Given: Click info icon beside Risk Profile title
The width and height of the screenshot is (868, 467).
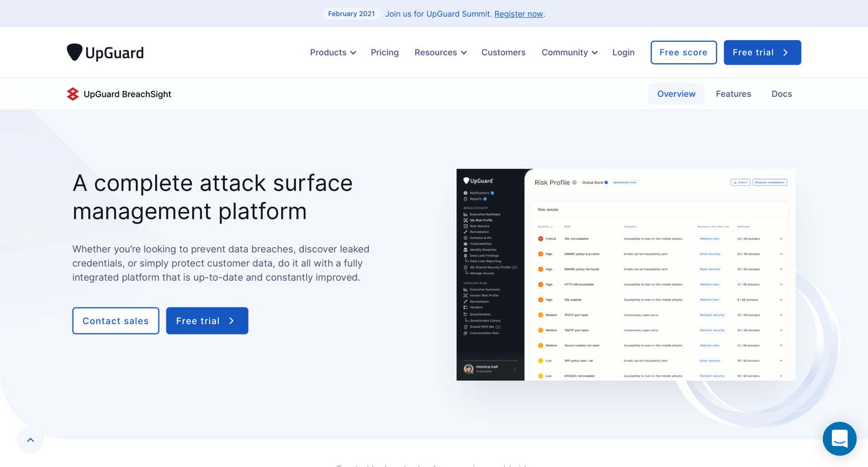Looking at the screenshot, I should pos(574,182).
